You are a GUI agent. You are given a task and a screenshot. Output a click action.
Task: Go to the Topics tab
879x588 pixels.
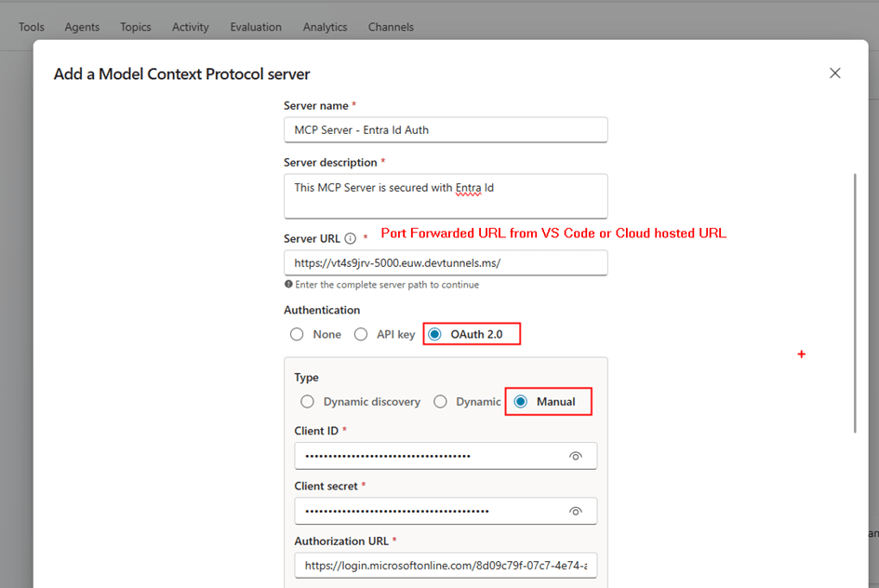[x=136, y=27]
